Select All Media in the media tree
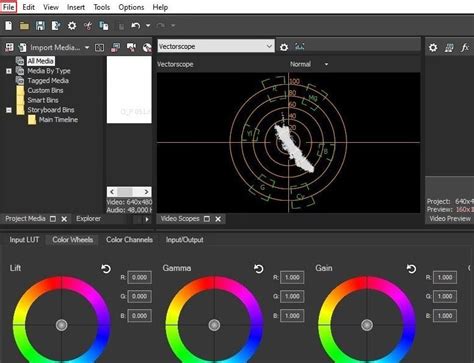474x363 pixels. point(40,61)
